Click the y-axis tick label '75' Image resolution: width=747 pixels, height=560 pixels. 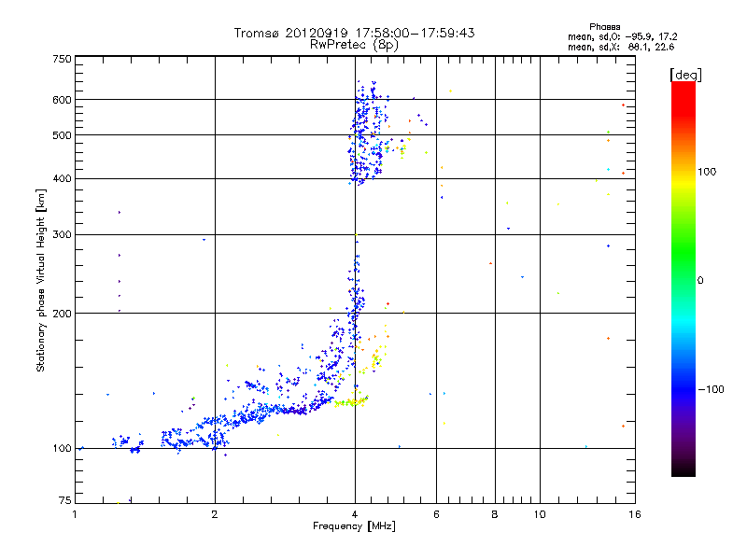point(65,500)
